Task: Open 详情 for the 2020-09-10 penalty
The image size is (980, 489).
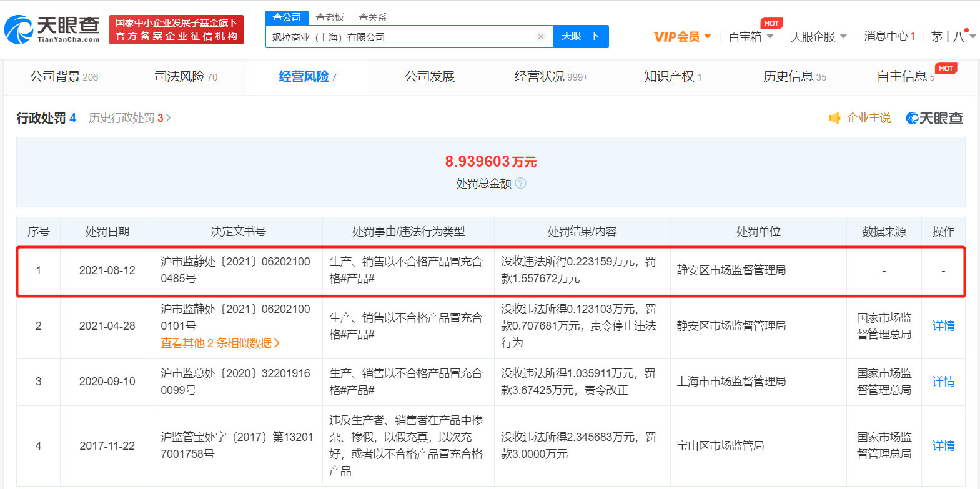Action: (943, 382)
